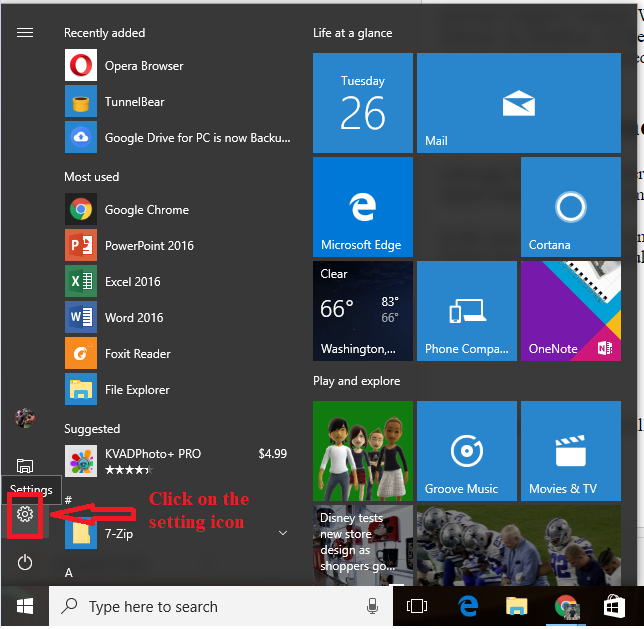Click the '$4.99' price of KVADPhoto+ PRO

(273, 454)
